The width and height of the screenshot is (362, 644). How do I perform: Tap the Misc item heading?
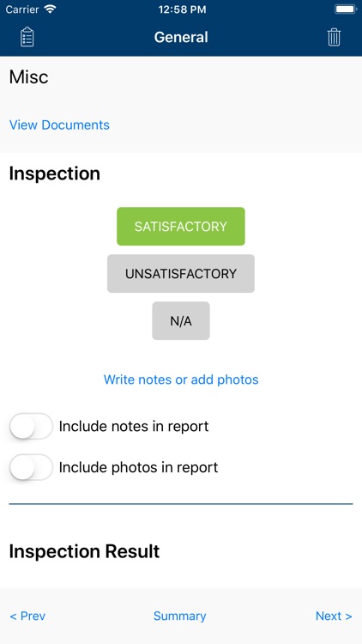[x=28, y=76]
